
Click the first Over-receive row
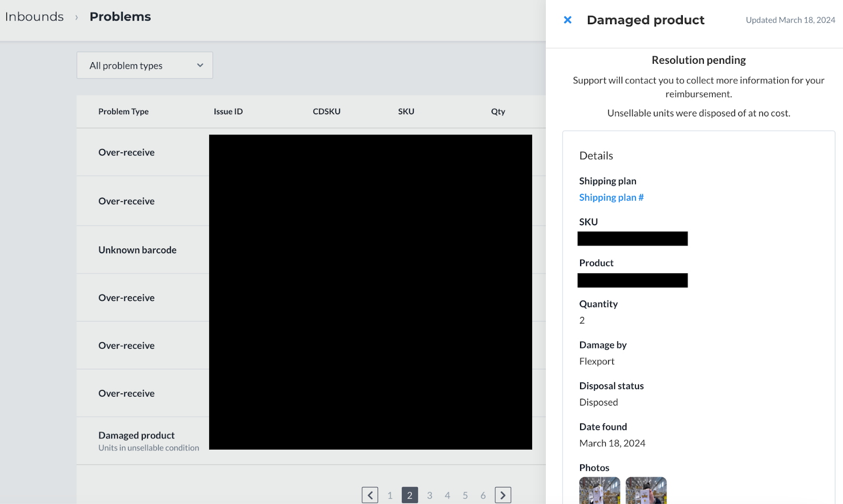tap(311, 152)
